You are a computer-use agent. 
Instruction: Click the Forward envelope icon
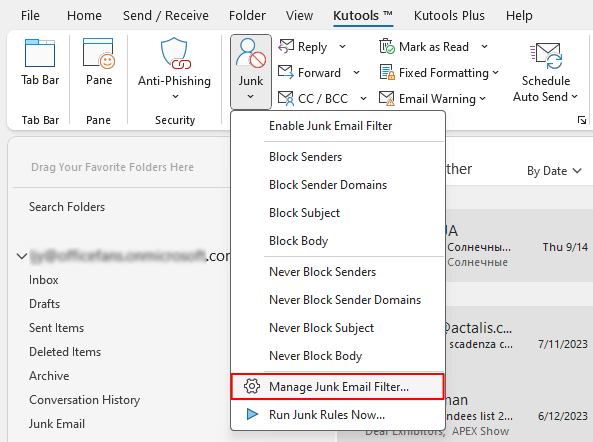[x=286, y=72]
